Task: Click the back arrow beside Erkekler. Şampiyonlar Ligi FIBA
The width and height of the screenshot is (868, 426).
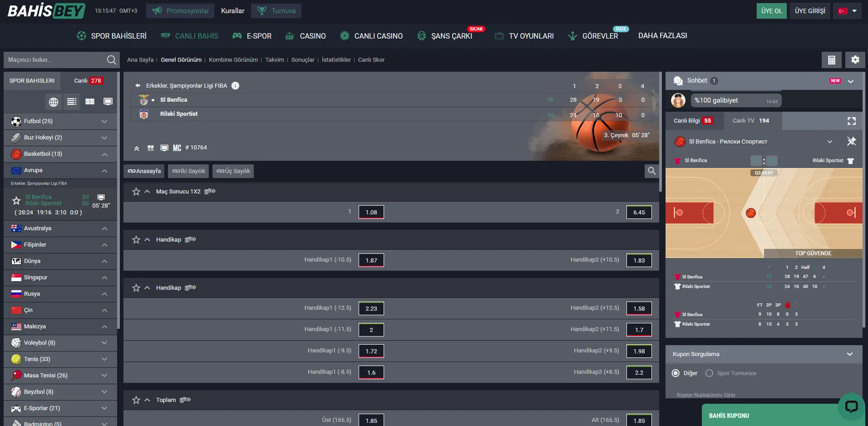Action: [138, 85]
